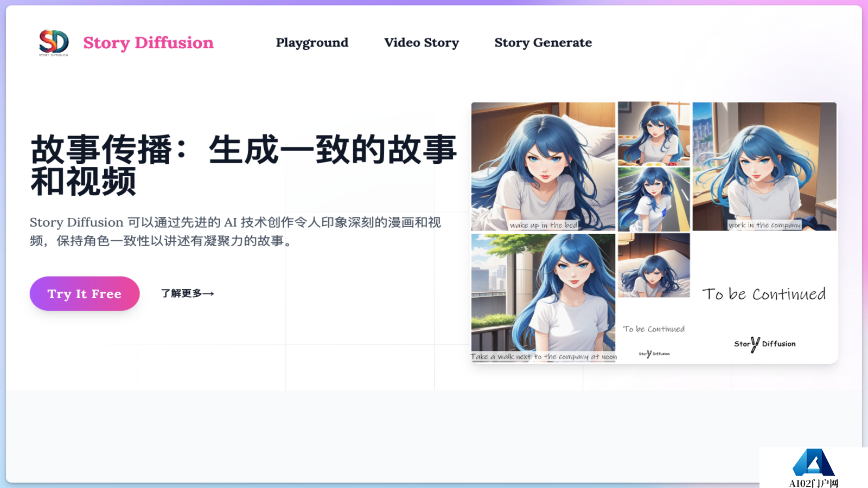The height and width of the screenshot is (488, 868).
Task: Click the comic story preview image
Action: coord(654,233)
